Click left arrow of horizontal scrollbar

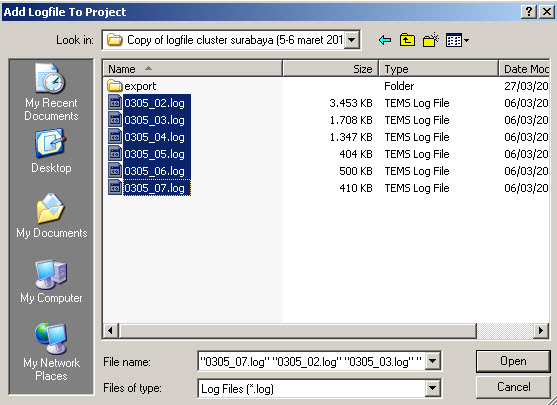click(110, 330)
